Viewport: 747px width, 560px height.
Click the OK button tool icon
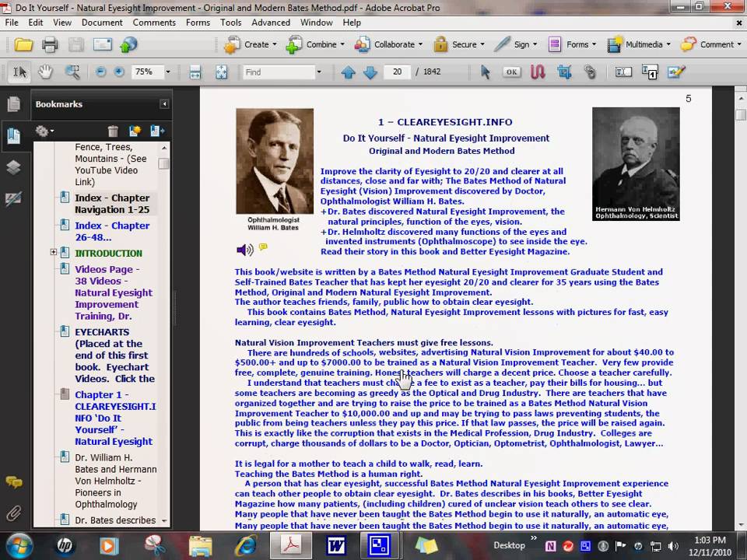[x=512, y=72]
